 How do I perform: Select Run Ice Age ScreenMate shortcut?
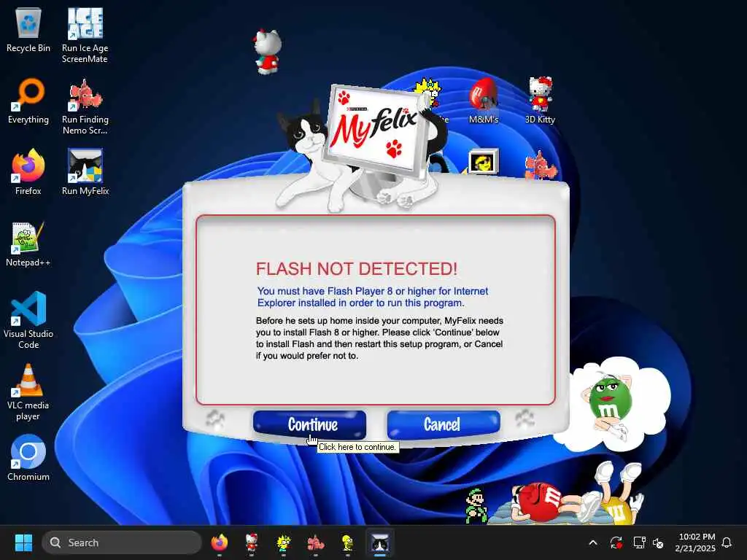(x=85, y=36)
